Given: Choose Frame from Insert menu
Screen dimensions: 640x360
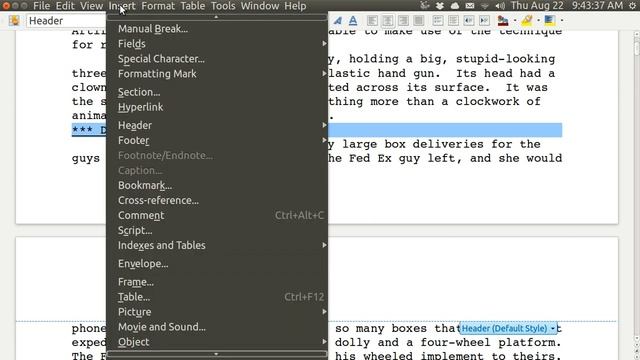Looking at the screenshot, I should click(217, 282).
